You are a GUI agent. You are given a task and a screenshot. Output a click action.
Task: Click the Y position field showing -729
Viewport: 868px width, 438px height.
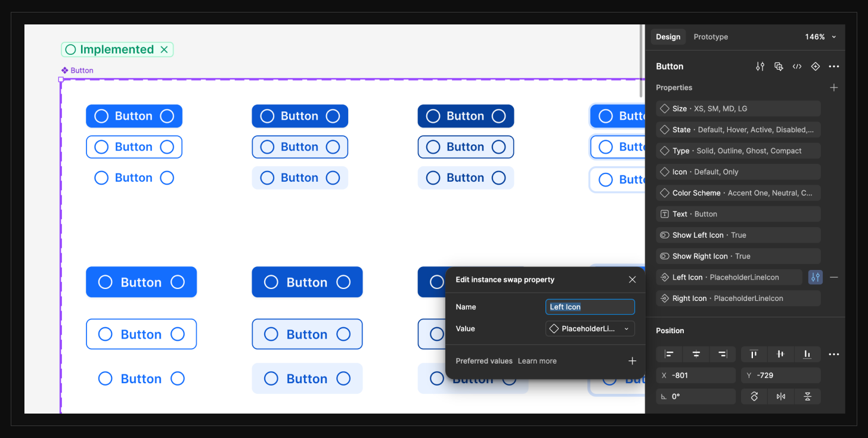(781, 375)
